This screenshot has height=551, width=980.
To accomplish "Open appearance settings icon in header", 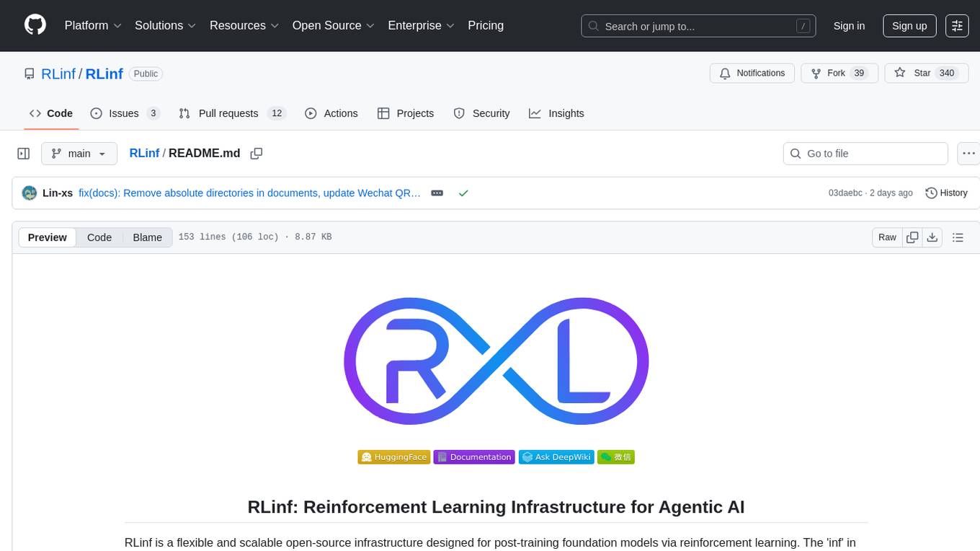I will coord(957,26).
